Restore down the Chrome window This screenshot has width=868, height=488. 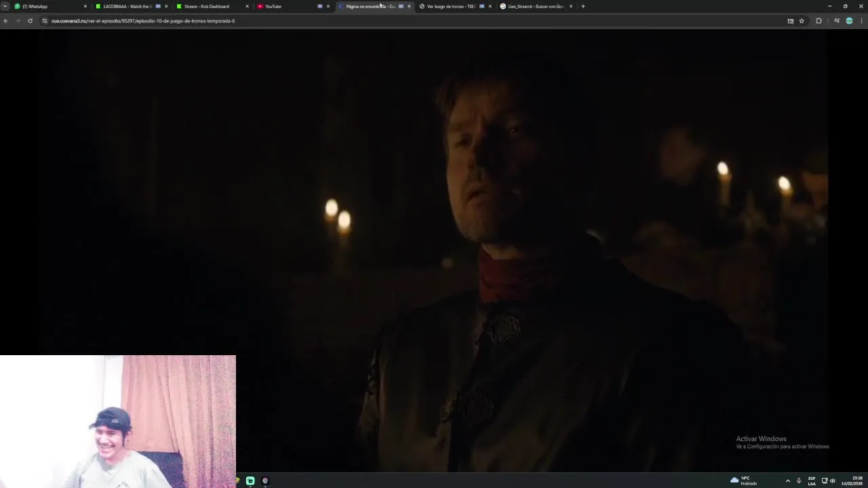pos(845,6)
